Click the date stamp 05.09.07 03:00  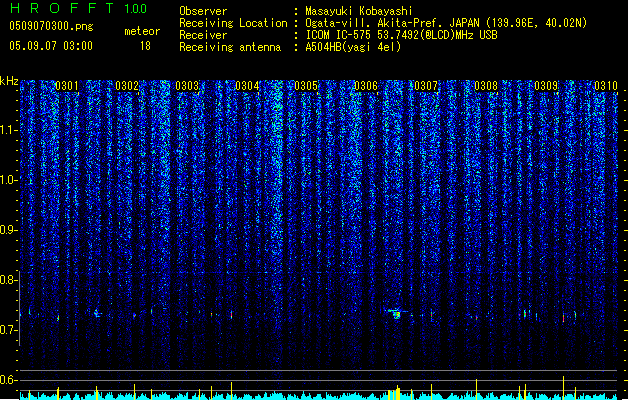pyautogui.click(x=51, y=46)
